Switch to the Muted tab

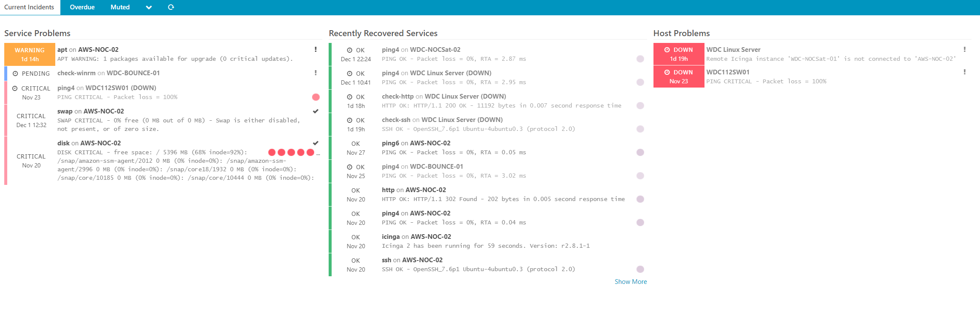click(x=120, y=7)
